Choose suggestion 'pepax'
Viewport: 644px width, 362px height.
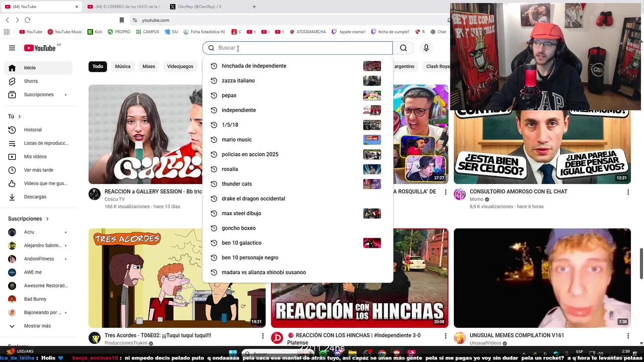297,96
